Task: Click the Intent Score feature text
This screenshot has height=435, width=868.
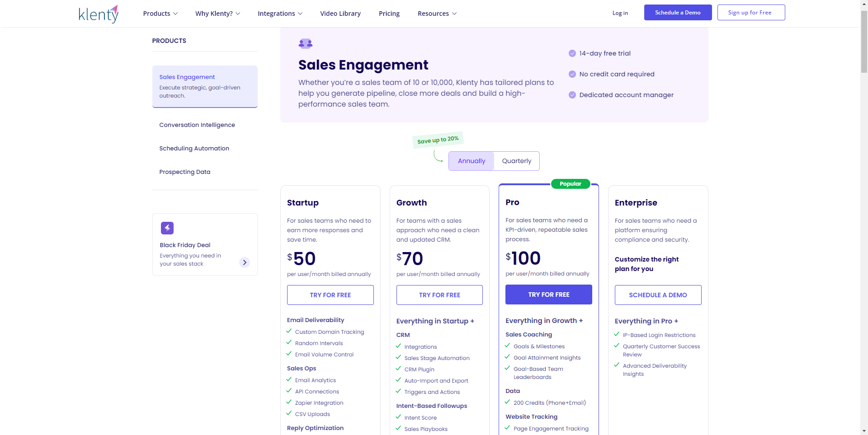Action: point(420,418)
